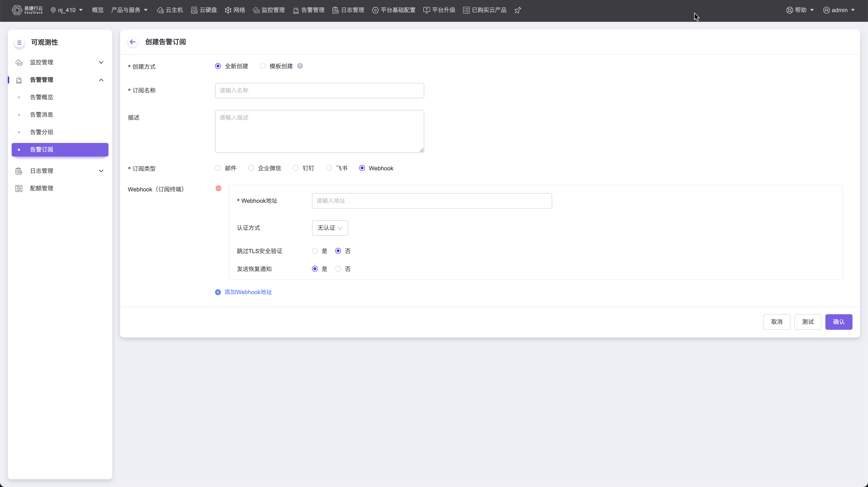
Task: Go to 告警分组 in the sidebar
Action: click(x=41, y=132)
